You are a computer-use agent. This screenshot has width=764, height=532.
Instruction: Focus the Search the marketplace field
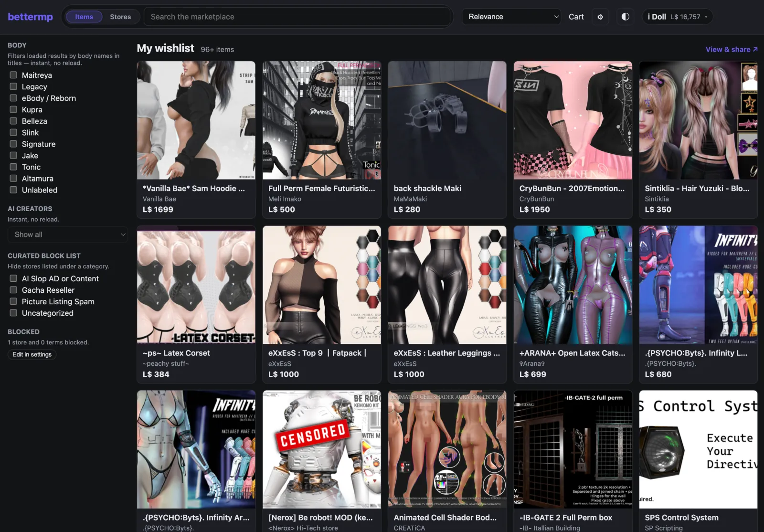(x=298, y=17)
